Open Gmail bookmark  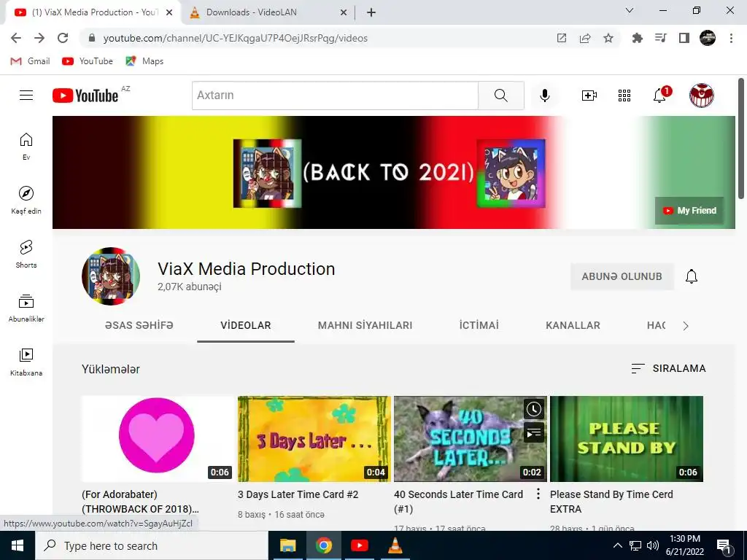pyautogui.click(x=31, y=61)
